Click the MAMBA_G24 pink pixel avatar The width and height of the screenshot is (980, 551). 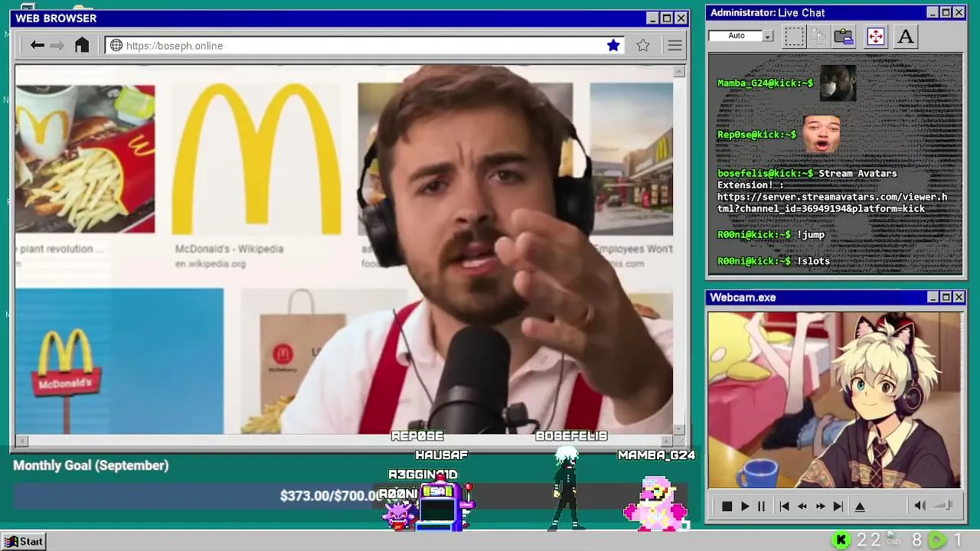coord(655,503)
